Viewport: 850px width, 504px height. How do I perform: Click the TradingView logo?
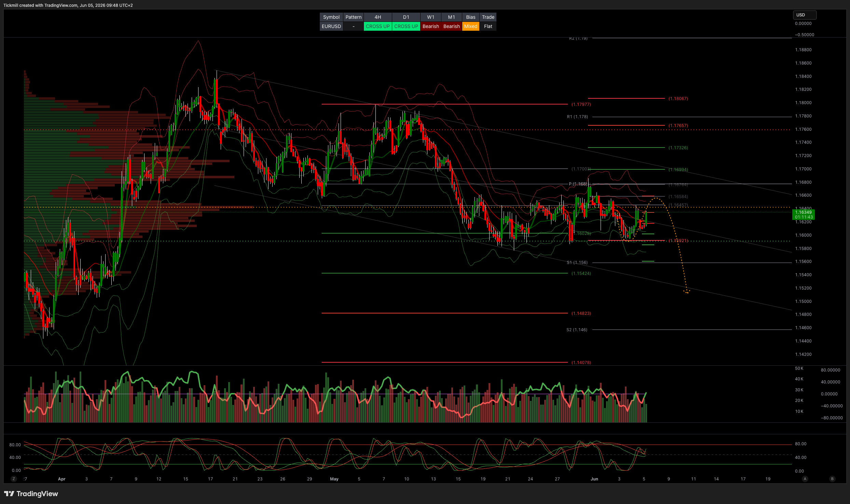(x=31, y=494)
